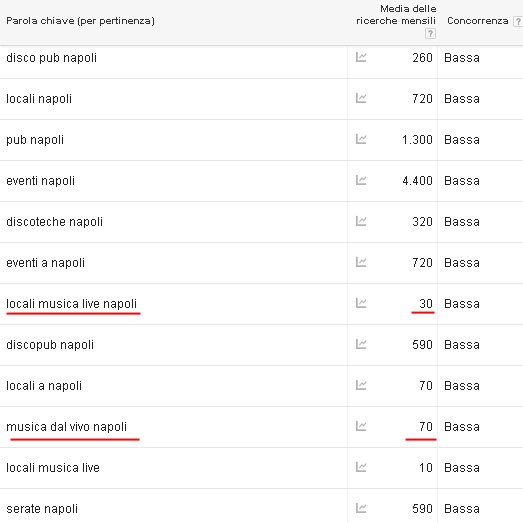
Task: Show trend chart icon for pub napoli
Action: pyautogui.click(x=361, y=139)
